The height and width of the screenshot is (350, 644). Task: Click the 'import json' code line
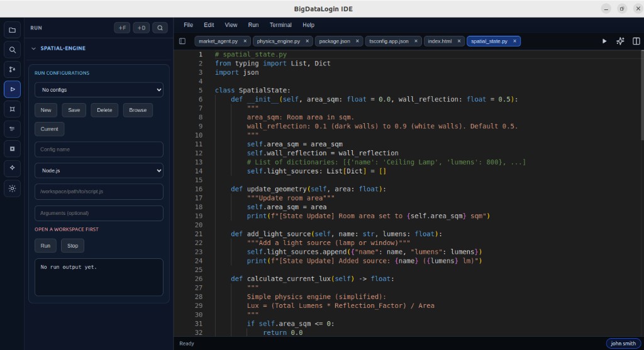click(237, 72)
